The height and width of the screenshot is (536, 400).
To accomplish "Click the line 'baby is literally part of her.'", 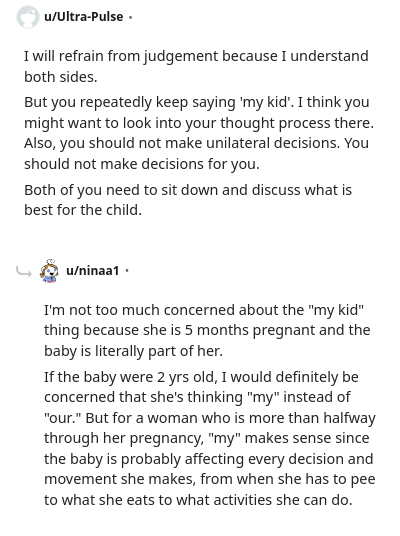I will click(x=133, y=351).
